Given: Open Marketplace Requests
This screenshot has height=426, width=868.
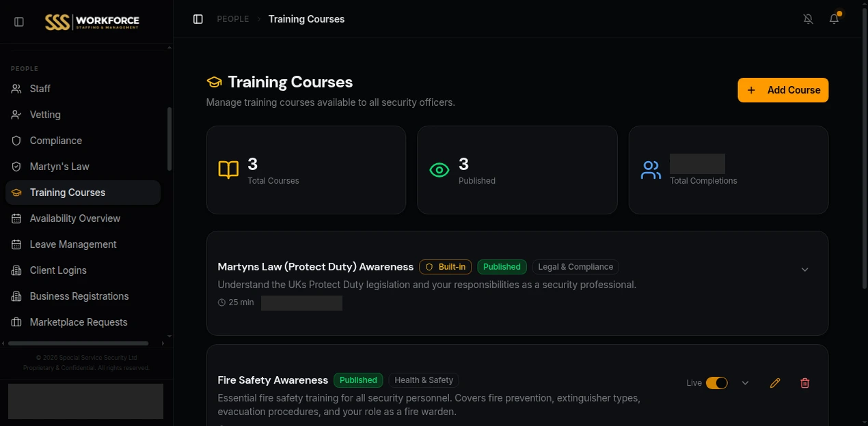Looking at the screenshot, I should pyautogui.click(x=83, y=322).
